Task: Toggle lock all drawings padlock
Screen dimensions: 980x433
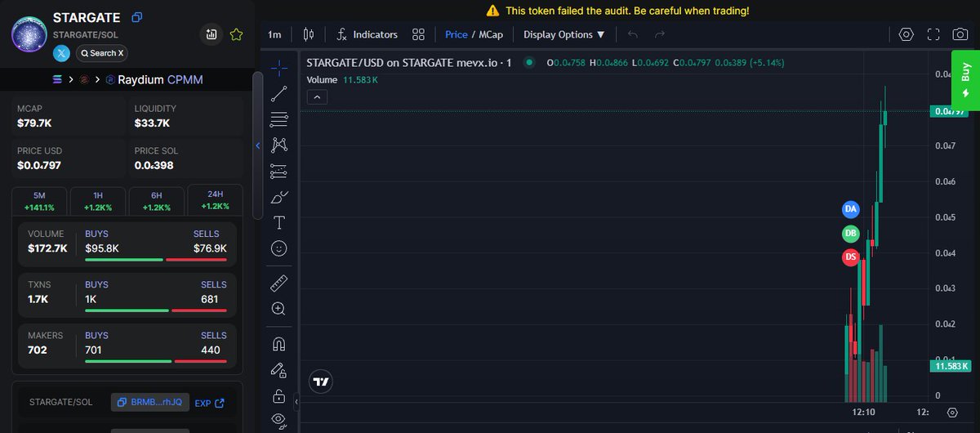Action: coord(278,396)
